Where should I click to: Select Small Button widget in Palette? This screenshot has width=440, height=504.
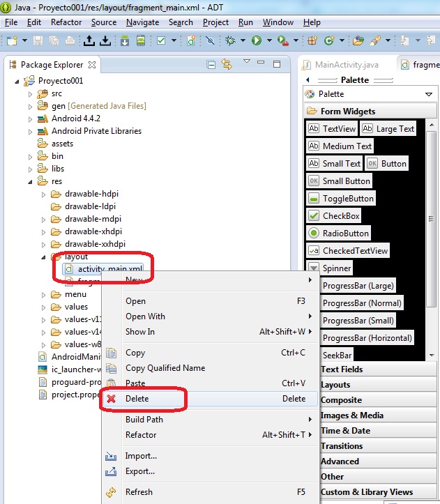tap(339, 181)
